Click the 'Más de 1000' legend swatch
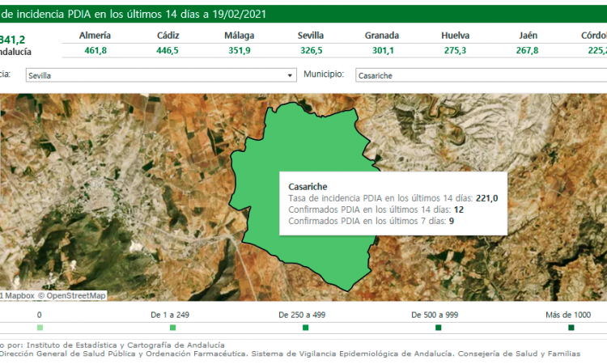This screenshot has height=364, width=607. pos(571,328)
